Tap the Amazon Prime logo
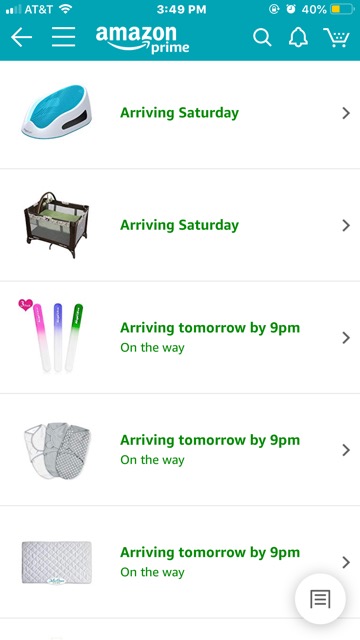 [x=142, y=39]
